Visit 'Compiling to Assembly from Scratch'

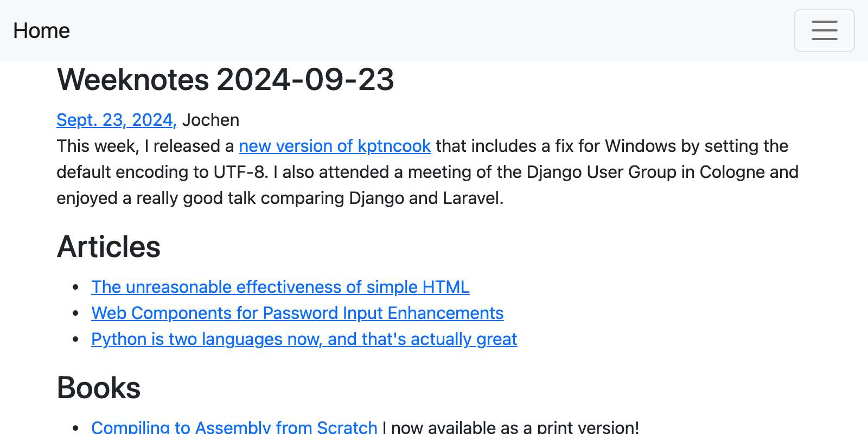tap(234, 426)
